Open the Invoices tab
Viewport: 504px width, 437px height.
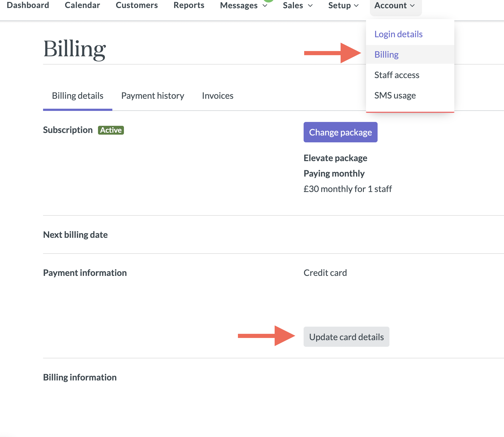(217, 95)
